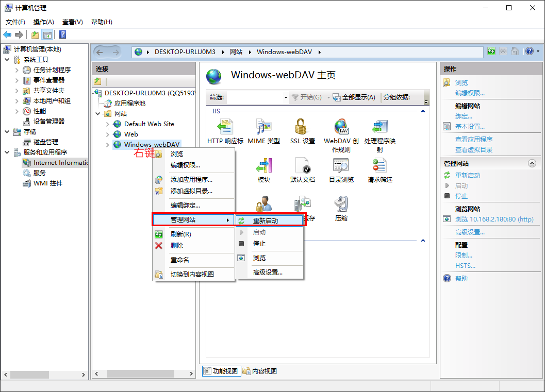
Task: Expand the Default Web Site node
Action: (108, 124)
